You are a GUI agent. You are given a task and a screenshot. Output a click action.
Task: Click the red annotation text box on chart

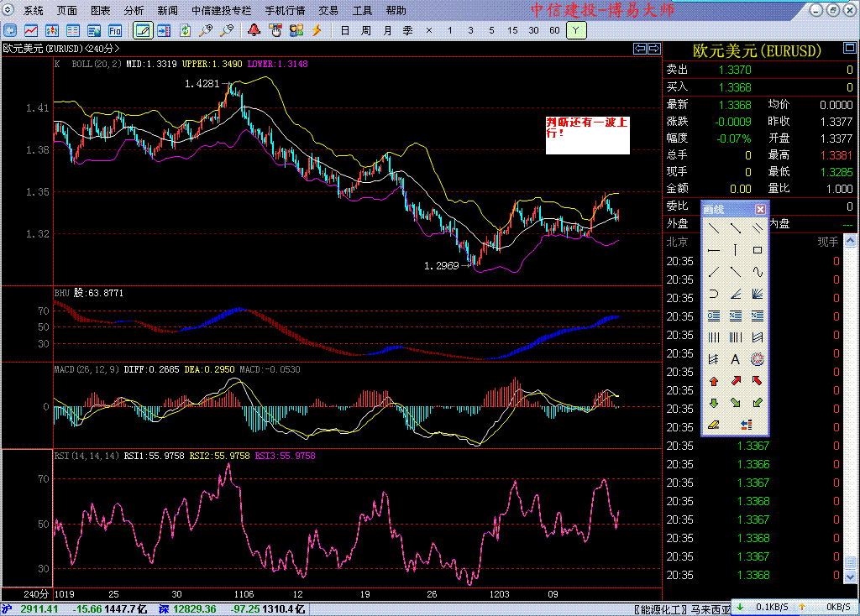tap(587, 135)
